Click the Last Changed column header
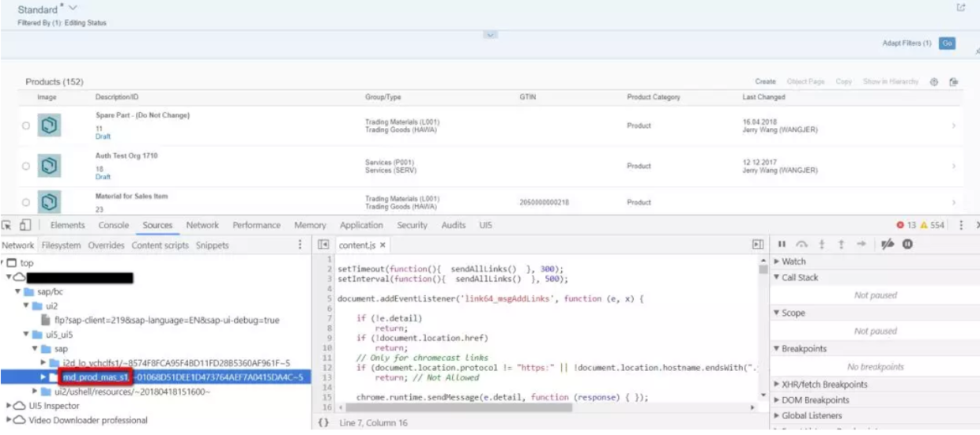Viewport: 980px width, 435px height. click(x=763, y=97)
